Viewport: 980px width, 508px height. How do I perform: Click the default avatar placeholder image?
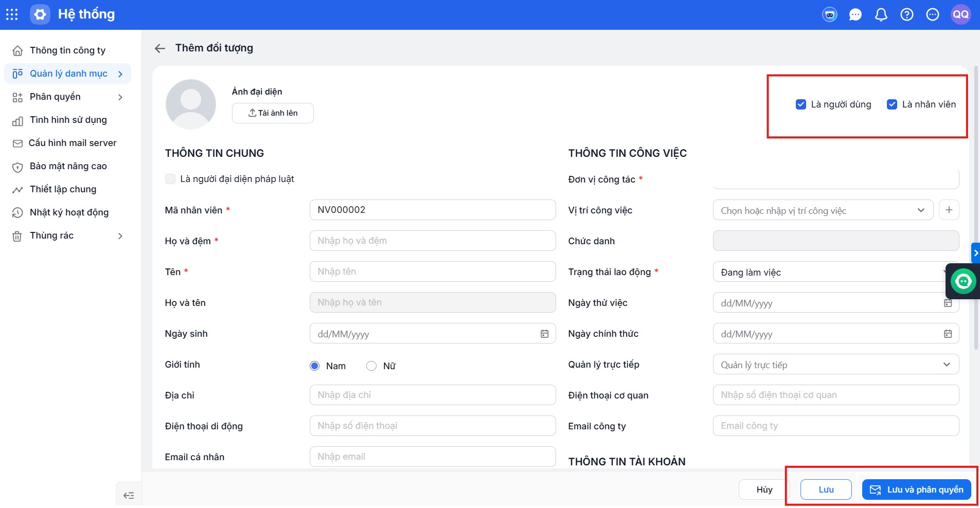coord(191,104)
